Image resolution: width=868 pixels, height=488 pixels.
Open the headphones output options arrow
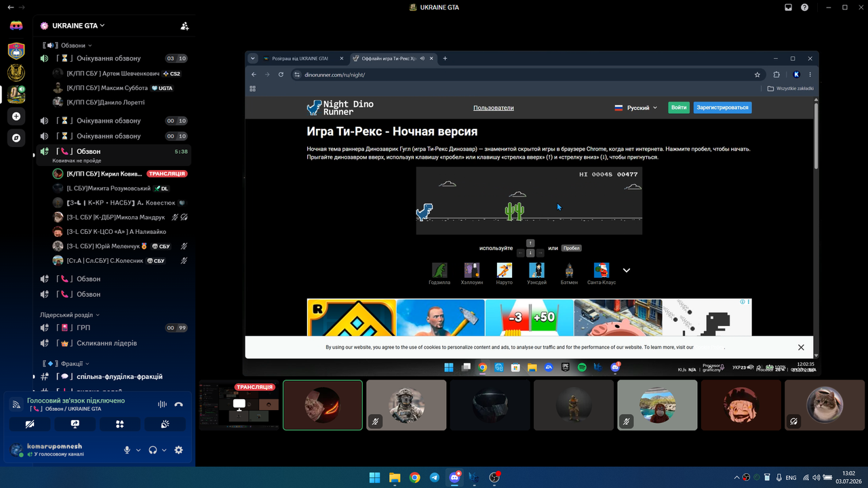[x=164, y=450]
